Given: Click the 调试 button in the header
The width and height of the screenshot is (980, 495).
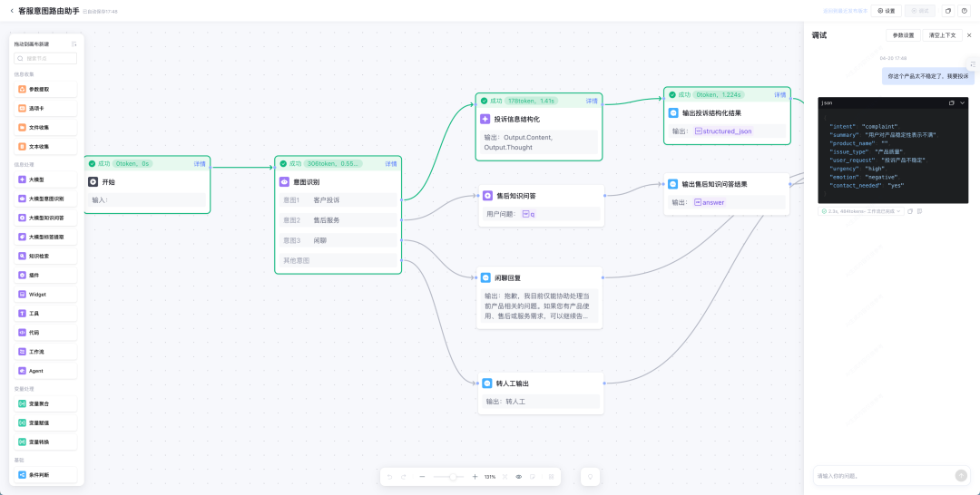Looking at the screenshot, I should pyautogui.click(x=920, y=11).
